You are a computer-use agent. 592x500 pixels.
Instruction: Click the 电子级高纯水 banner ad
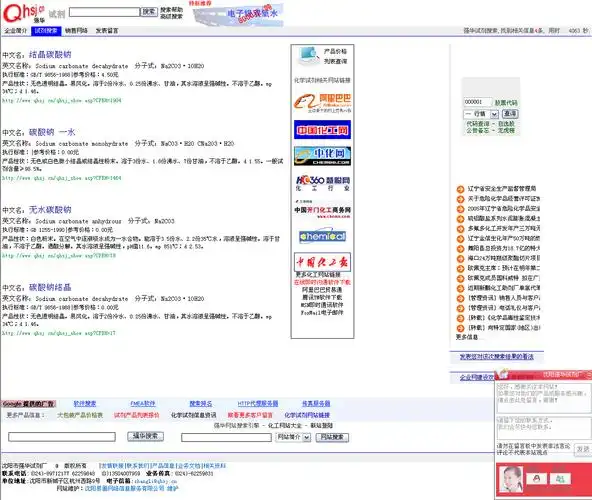pos(238,15)
